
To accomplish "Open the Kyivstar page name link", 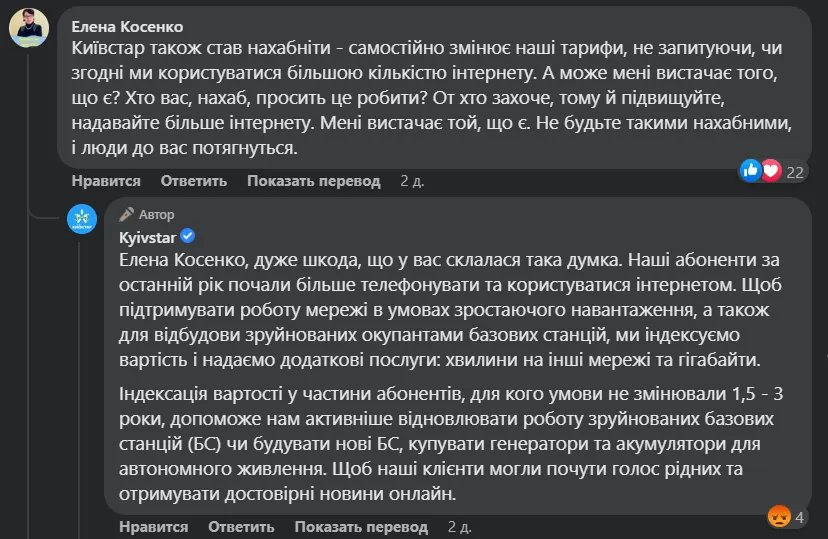I will pyautogui.click(x=146, y=237).
